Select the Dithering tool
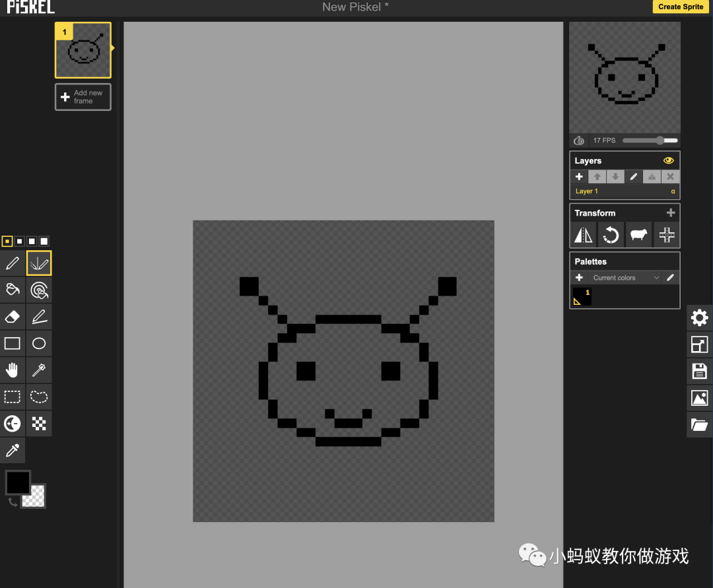Image resolution: width=713 pixels, height=588 pixels. (39, 424)
